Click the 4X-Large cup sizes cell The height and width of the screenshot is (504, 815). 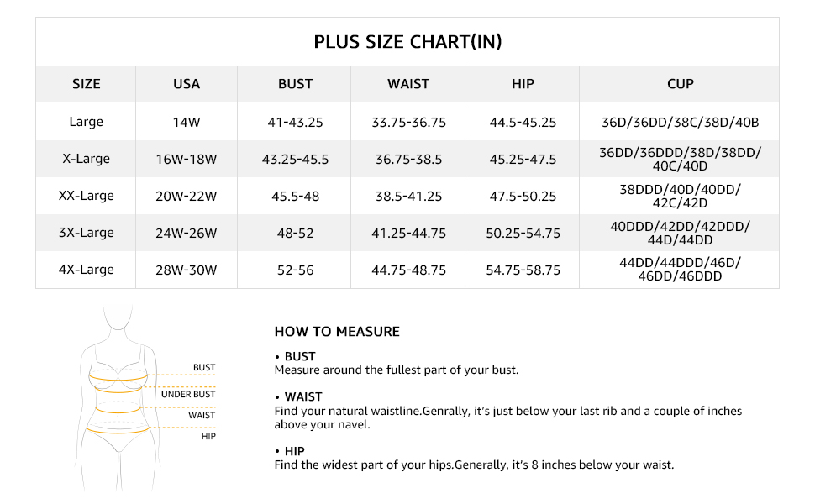tap(680, 270)
